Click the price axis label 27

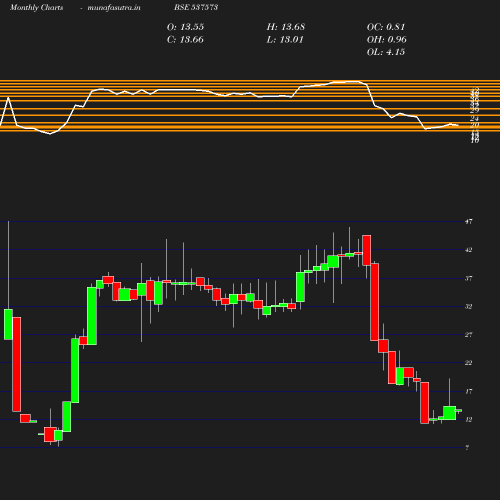pos(469,335)
